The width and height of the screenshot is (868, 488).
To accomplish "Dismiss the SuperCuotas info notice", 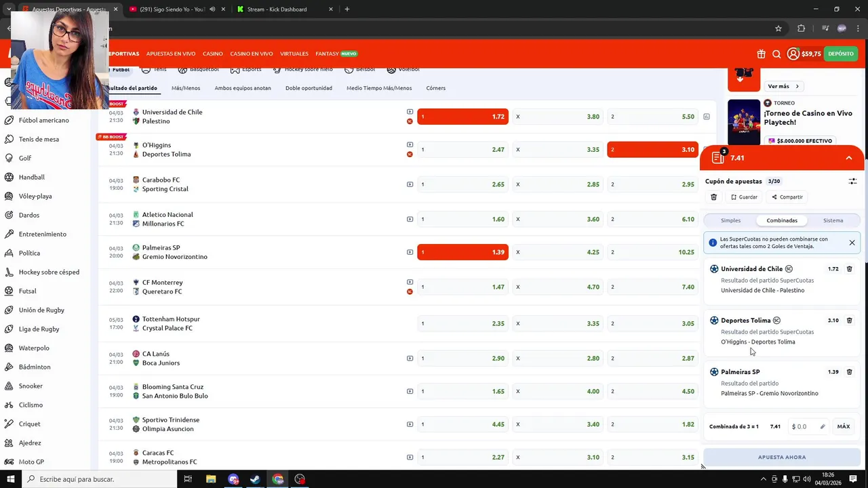I will (852, 243).
